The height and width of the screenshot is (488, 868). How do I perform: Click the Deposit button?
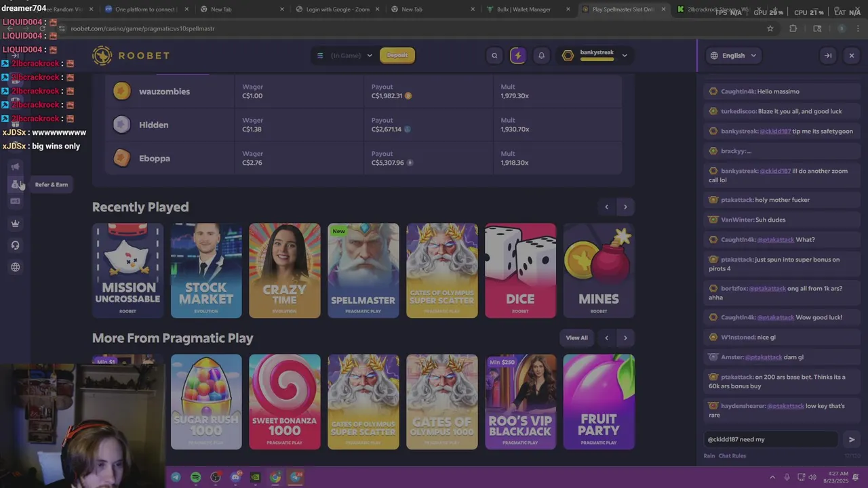click(x=397, y=56)
